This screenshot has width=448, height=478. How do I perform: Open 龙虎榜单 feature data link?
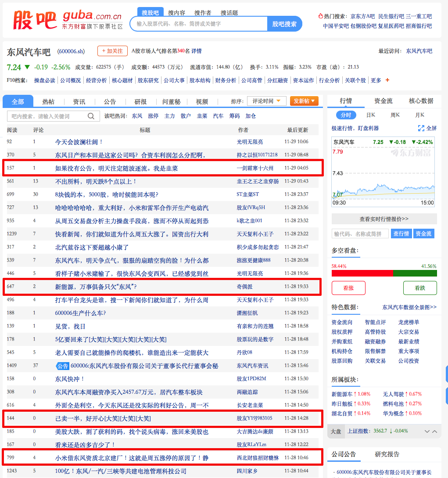[409, 322]
